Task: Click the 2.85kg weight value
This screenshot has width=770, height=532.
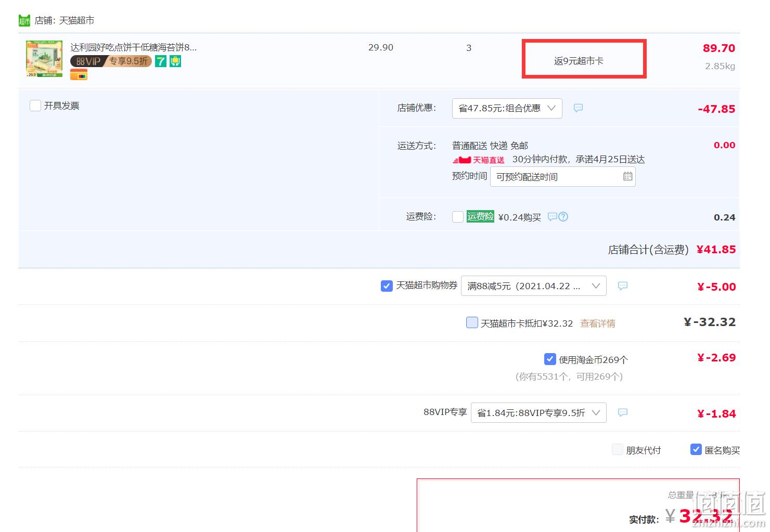Action: tap(720, 66)
